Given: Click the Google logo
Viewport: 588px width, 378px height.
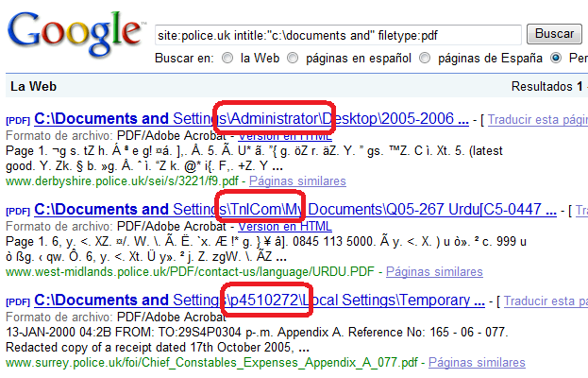Looking at the screenshot, I should point(76,34).
